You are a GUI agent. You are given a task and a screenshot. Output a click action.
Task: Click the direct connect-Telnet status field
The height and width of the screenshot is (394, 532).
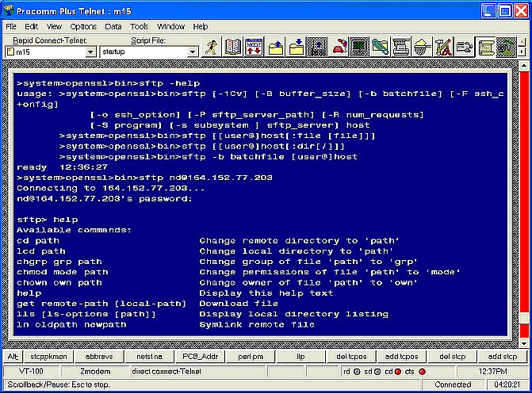point(197,372)
